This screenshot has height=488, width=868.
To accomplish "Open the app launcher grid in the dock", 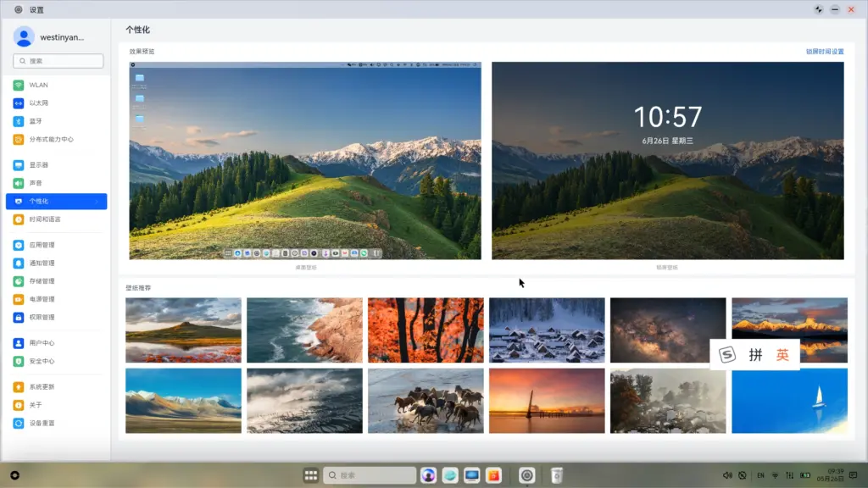I will [x=311, y=475].
